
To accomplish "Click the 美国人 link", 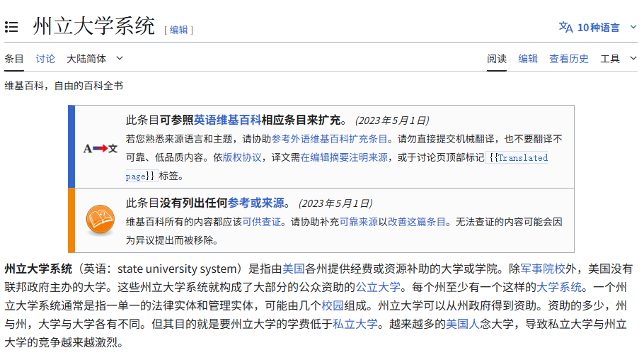I will tap(463, 324).
